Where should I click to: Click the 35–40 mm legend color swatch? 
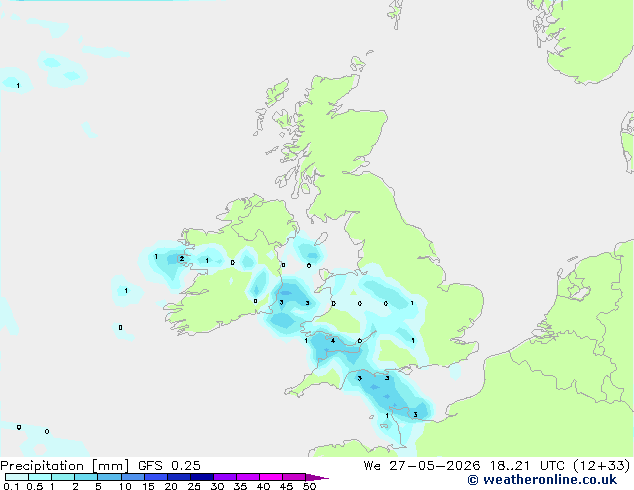[248, 477]
